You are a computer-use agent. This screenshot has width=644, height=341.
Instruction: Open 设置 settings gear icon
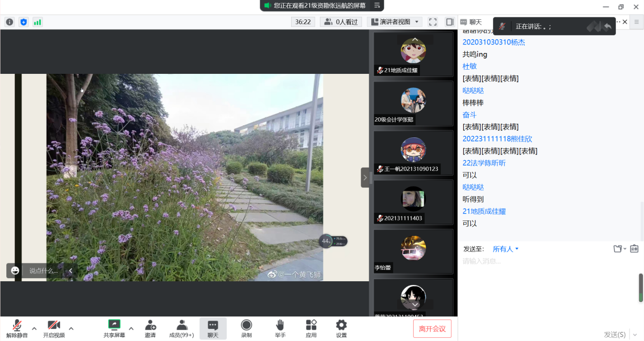[x=341, y=328]
